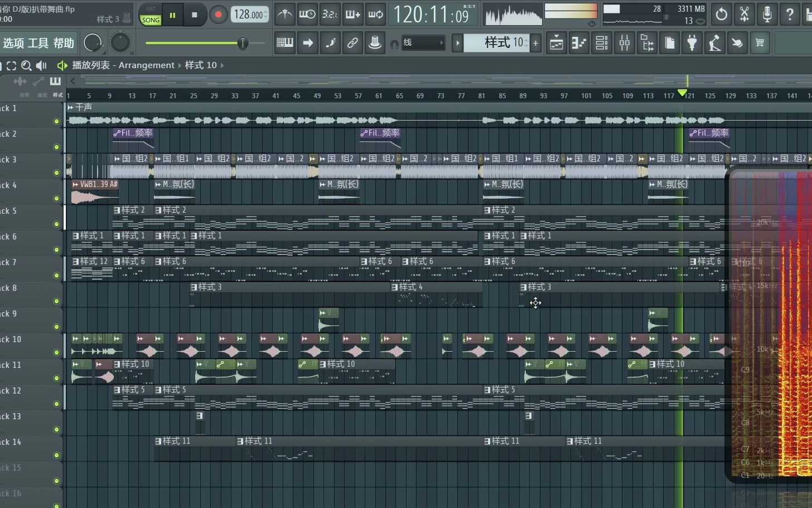
Task: Open touch controller hand icon
Action: coord(737,43)
